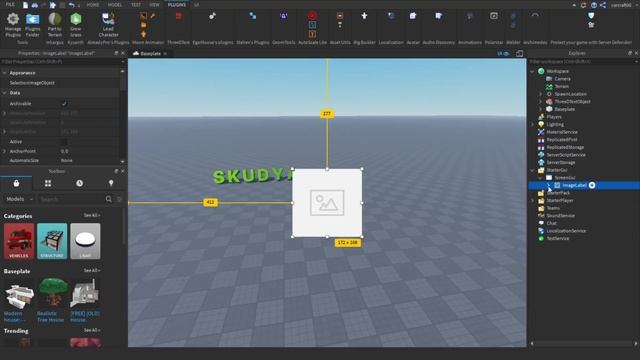Open the Audio Discovery plugin
Screen dimensions: 640x360
point(438,16)
